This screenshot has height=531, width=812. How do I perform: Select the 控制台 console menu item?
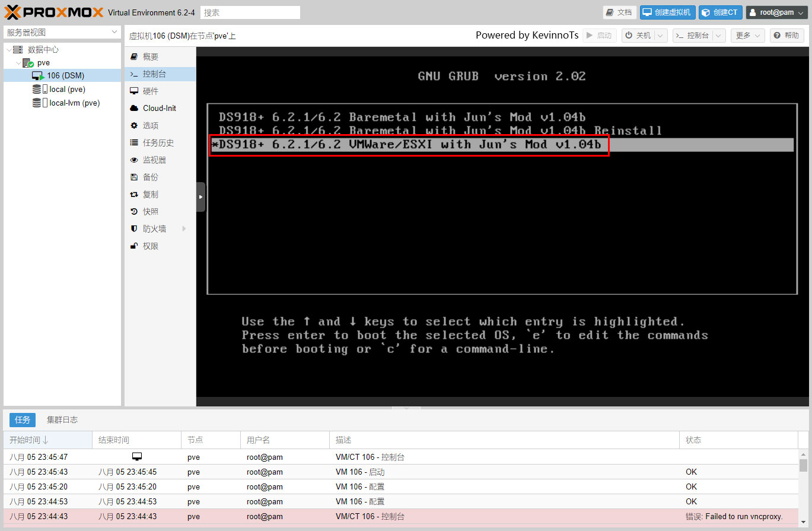tap(160, 74)
